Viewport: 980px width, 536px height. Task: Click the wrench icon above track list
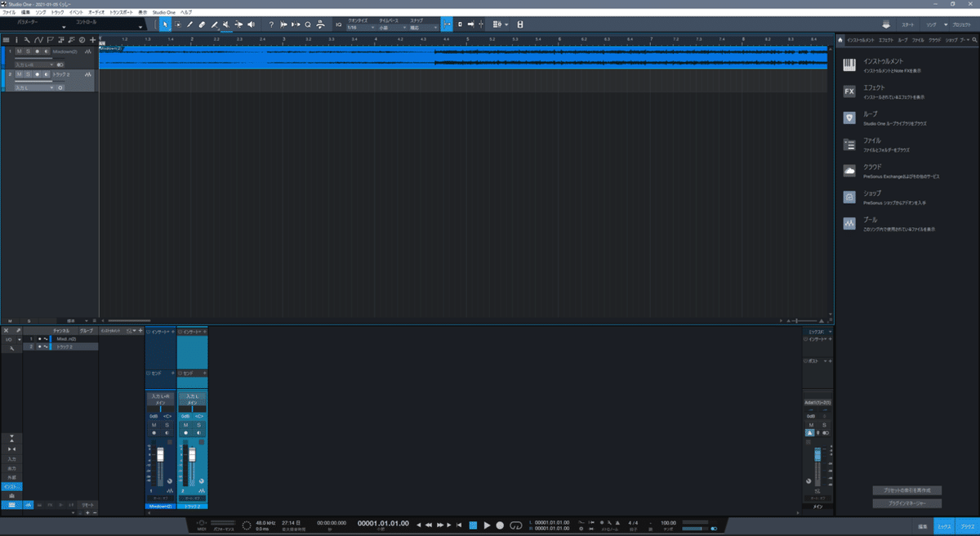tap(27, 39)
